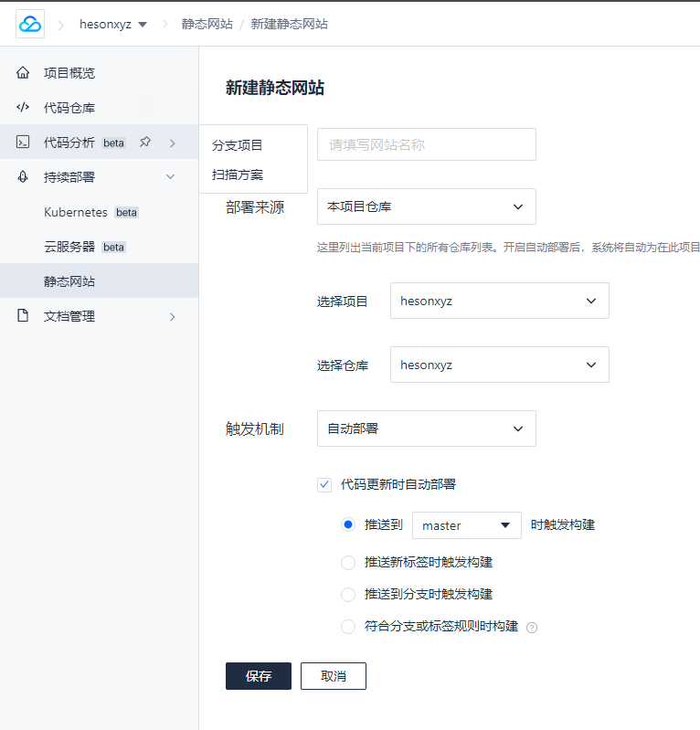This screenshot has height=730, width=700.
Task: Click the terminal icon beside 代码分析
Action: coord(23,142)
